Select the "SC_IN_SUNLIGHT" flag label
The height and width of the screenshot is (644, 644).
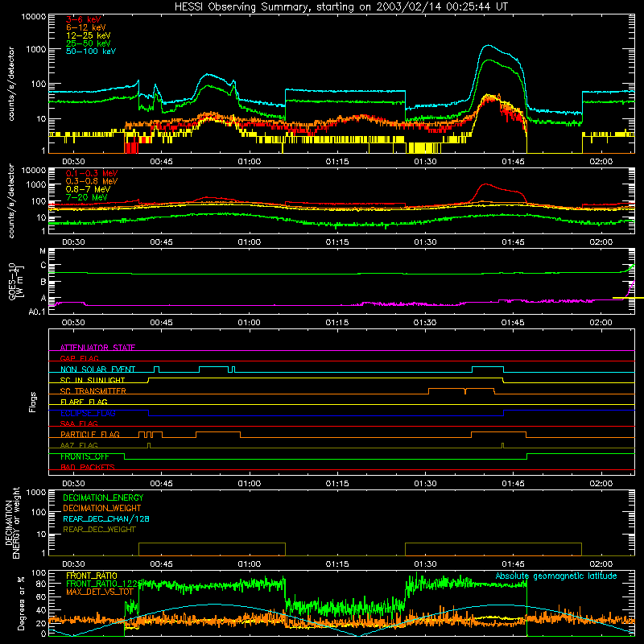(x=92, y=380)
